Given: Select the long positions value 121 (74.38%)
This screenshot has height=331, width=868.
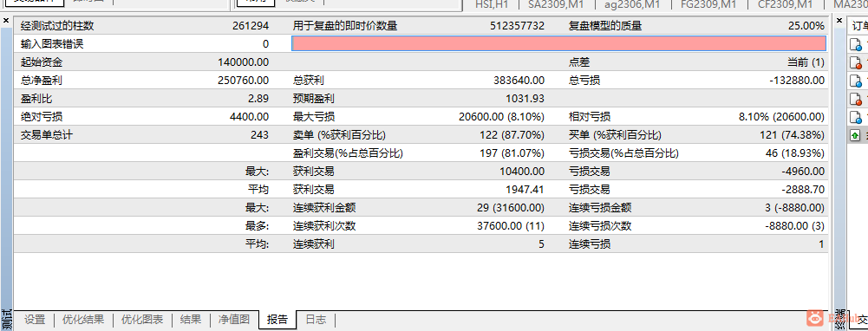Looking at the screenshot, I should tap(793, 135).
